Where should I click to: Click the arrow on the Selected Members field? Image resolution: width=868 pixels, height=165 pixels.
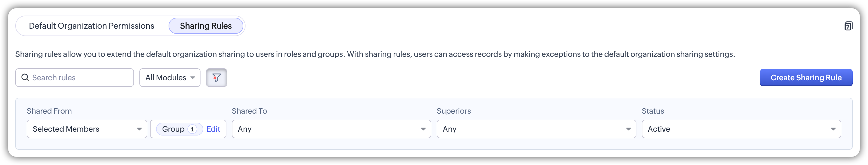point(139,129)
